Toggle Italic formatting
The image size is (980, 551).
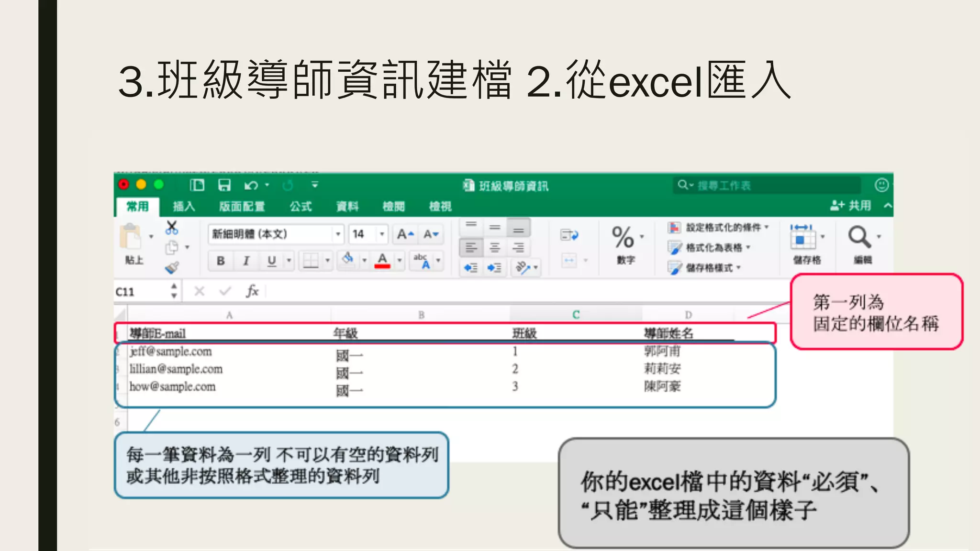(246, 261)
